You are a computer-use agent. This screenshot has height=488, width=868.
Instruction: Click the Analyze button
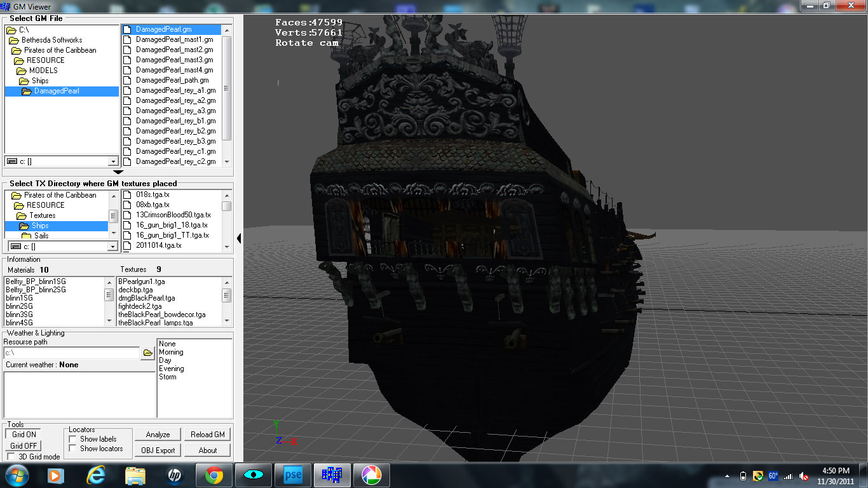tap(158, 435)
